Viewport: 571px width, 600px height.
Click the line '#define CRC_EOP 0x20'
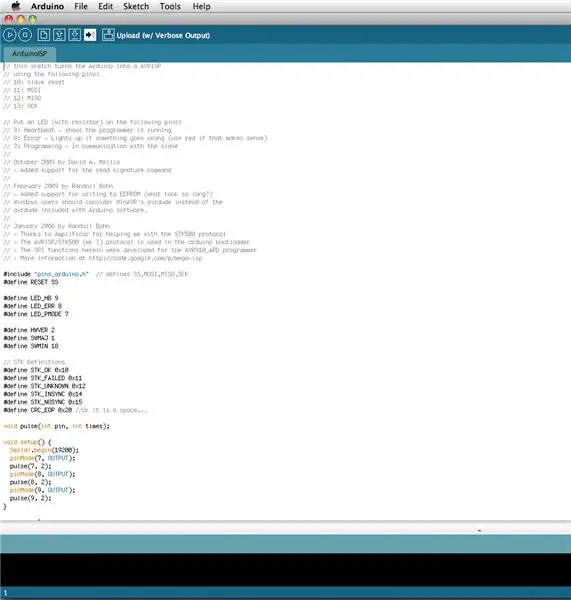[x=38, y=410]
